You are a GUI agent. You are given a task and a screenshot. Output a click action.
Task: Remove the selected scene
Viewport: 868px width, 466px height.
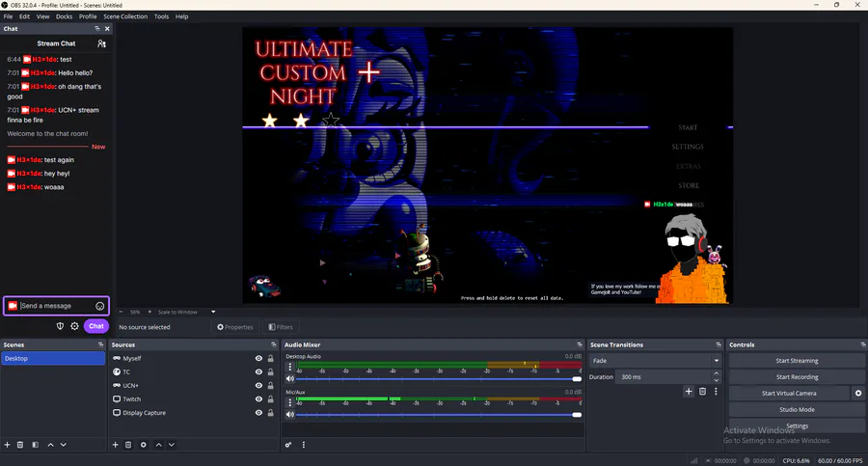[x=20, y=445]
